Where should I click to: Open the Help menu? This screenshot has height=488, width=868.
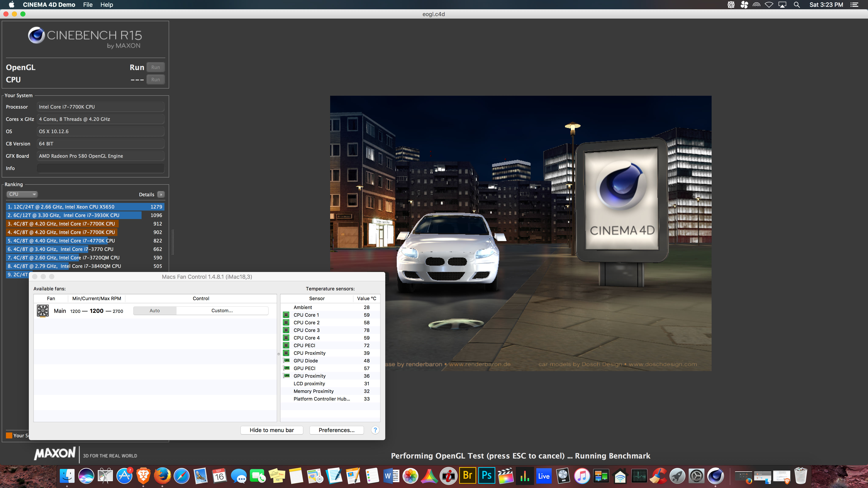(x=106, y=5)
